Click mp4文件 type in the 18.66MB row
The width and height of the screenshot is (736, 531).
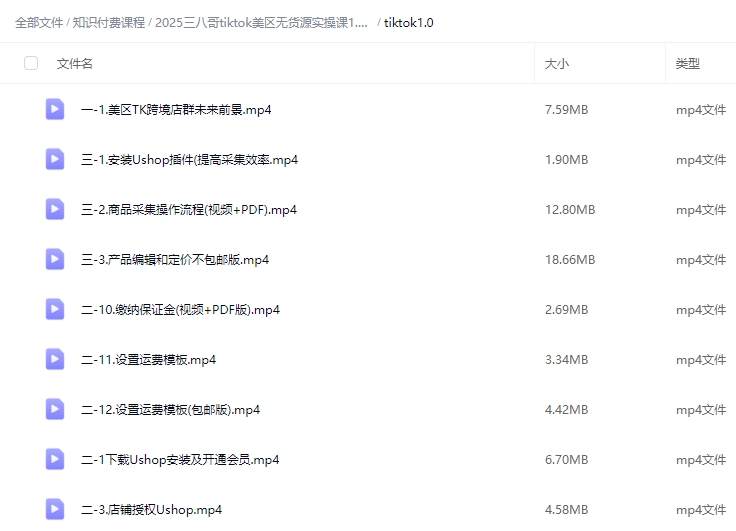pos(701,260)
